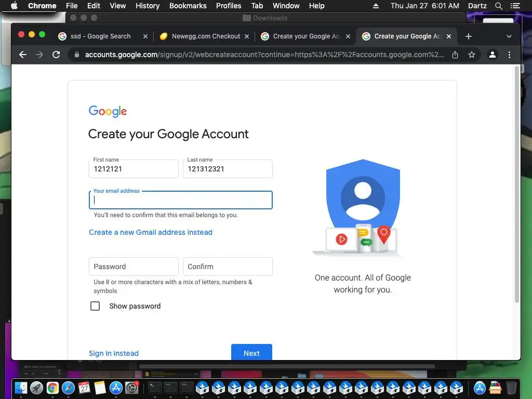532x399 pixels.
Task: Open Chrome's three-dot menu
Action: [x=509, y=55]
